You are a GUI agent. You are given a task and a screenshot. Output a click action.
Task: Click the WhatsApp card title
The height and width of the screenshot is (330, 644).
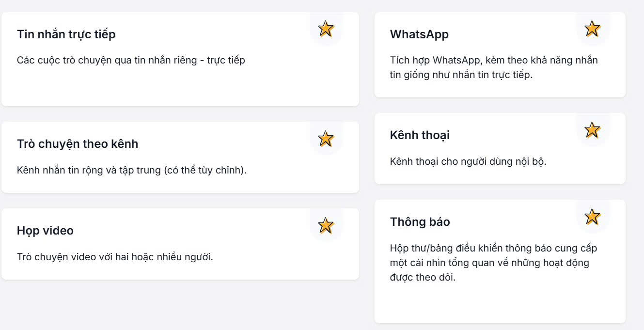[x=419, y=34]
